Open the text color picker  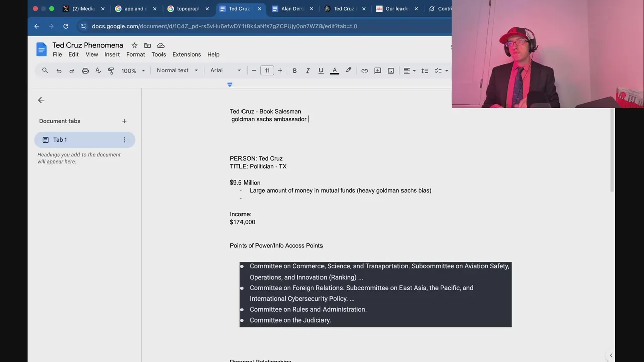click(x=335, y=71)
